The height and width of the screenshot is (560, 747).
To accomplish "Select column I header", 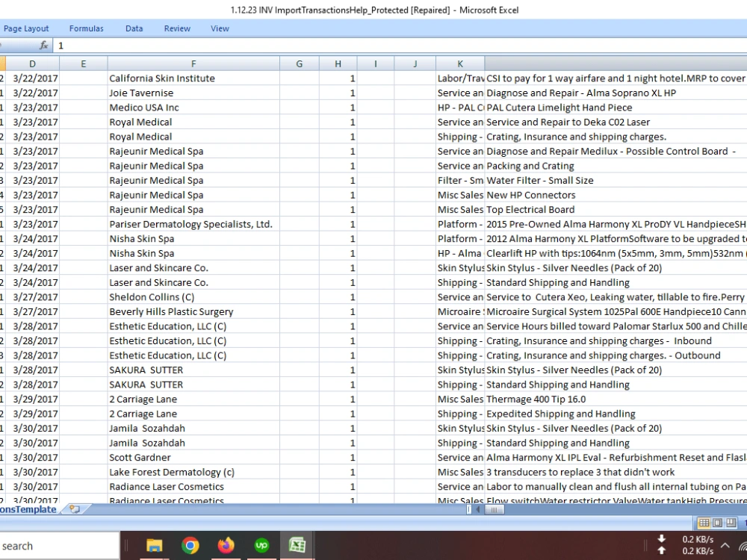I will pos(376,63).
